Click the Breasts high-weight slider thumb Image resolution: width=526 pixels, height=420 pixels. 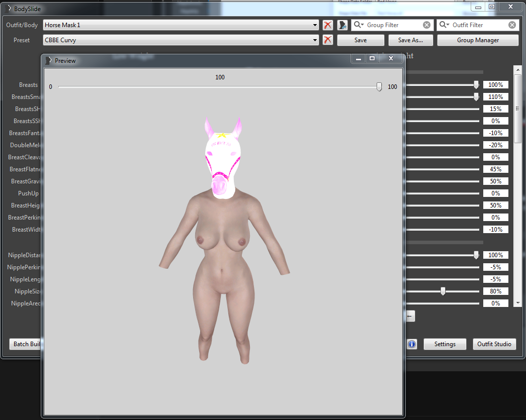(476, 85)
